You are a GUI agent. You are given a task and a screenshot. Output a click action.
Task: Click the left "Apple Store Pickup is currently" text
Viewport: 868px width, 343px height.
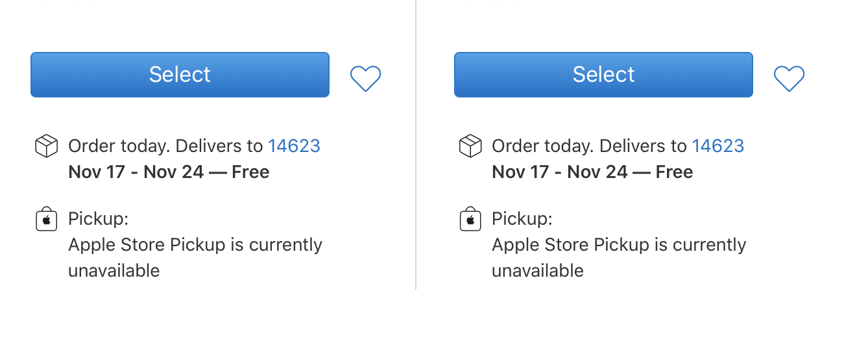(x=195, y=245)
